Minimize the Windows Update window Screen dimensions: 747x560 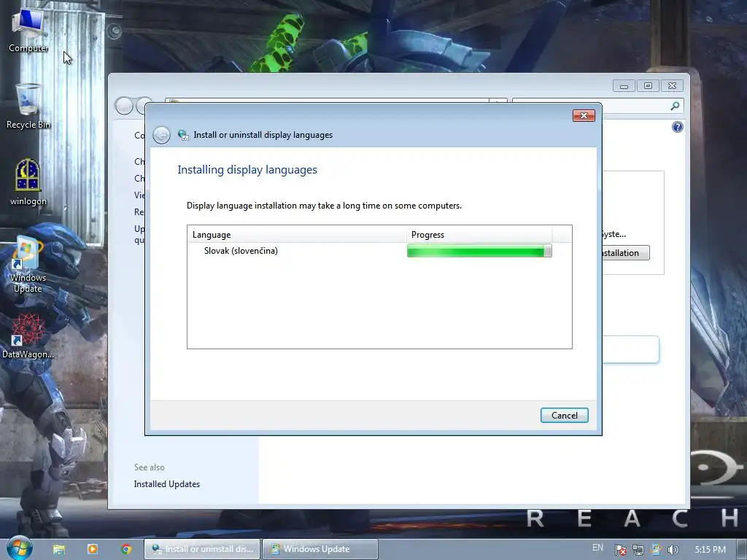624,86
